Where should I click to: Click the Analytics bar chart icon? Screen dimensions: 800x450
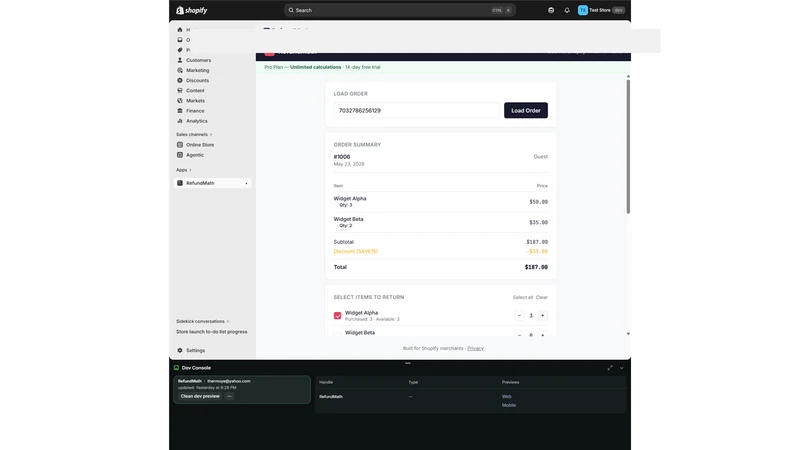tap(180, 121)
